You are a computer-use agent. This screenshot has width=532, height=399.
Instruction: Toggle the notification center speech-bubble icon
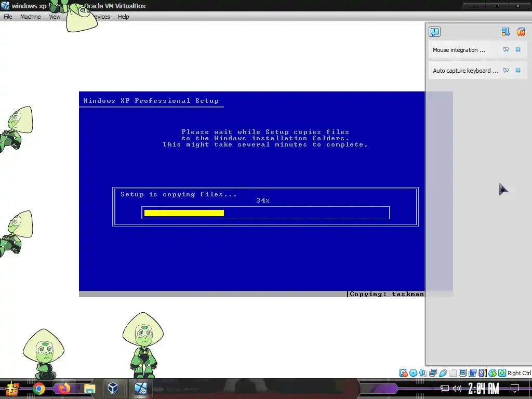click(435, 32)
